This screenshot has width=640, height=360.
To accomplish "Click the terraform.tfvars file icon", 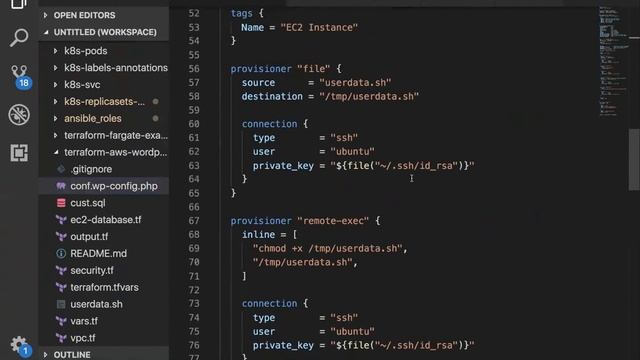I will [x=61, y=287].
